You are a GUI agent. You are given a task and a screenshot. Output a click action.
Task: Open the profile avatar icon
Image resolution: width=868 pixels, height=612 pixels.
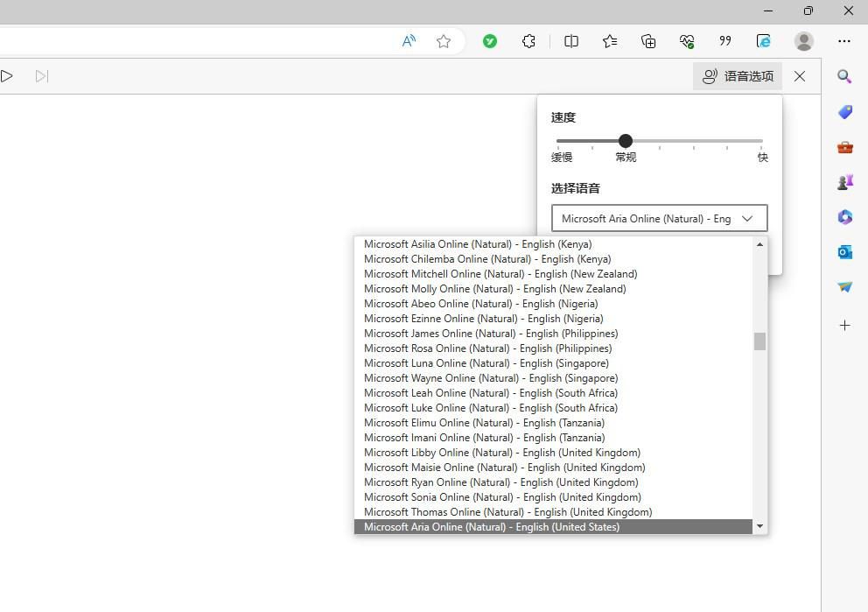pyautogui.click(x=804, y=41)
